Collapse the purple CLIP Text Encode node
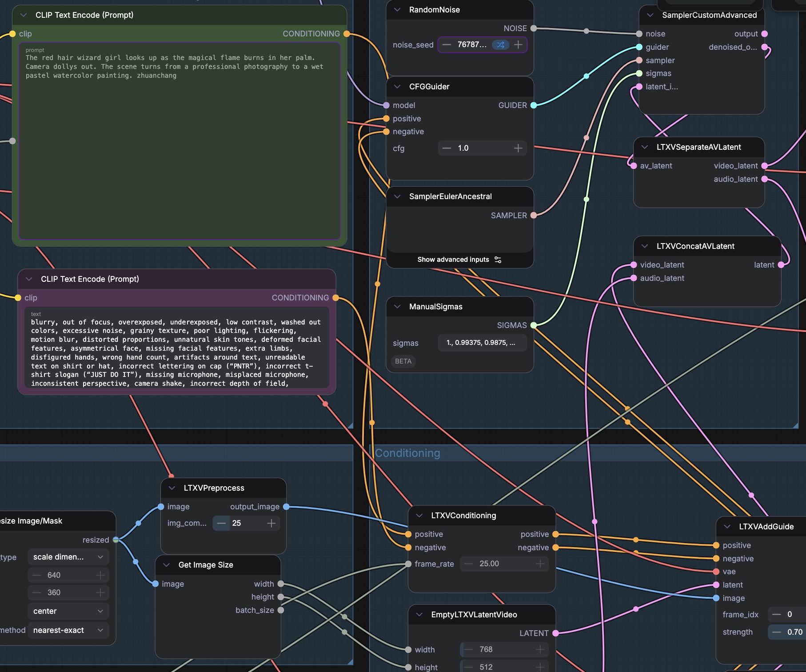The image size is (806, 672). (29, 279)
